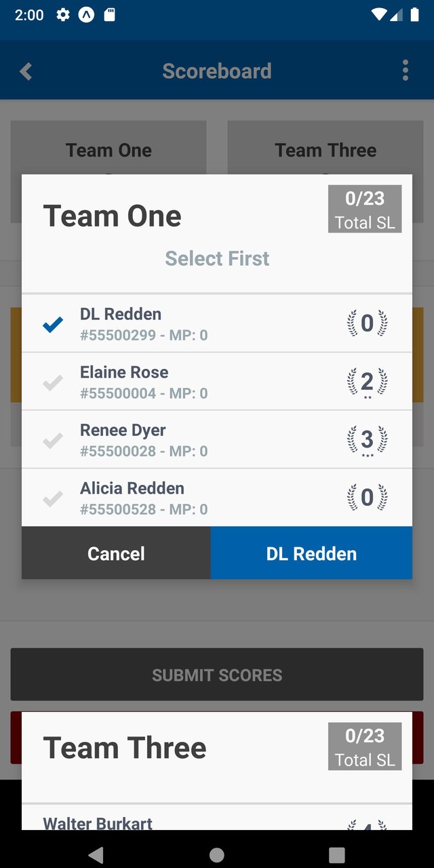Viewport: 434px width, 868px height.
Task: Deselect the checkmark next to DL Redden
Action: tap(52, 323)
